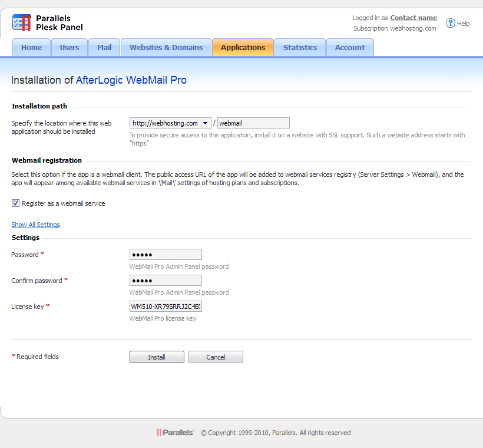View the Statistics tab
Image resolution: width=483 pixels, height=448 pixels.
pyautogui.click(x=300, y=48)
